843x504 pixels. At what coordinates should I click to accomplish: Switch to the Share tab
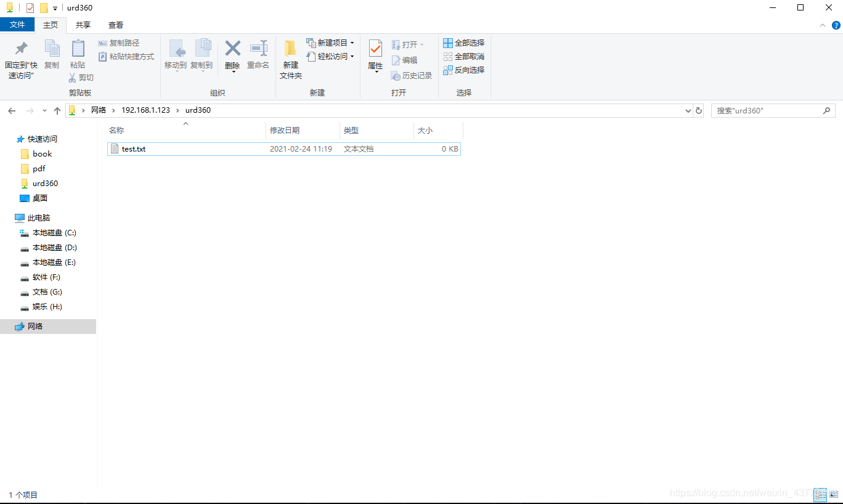point(83,25)
